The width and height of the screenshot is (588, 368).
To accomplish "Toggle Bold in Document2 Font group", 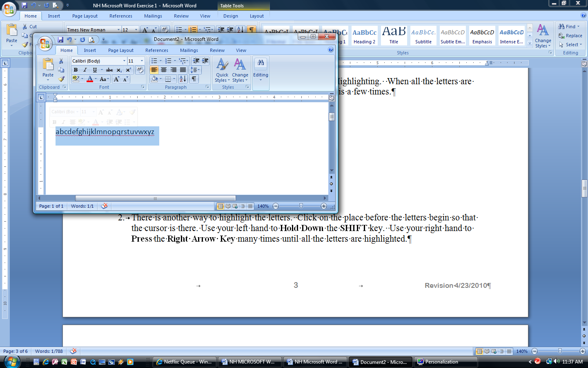I will click(76, 70).
